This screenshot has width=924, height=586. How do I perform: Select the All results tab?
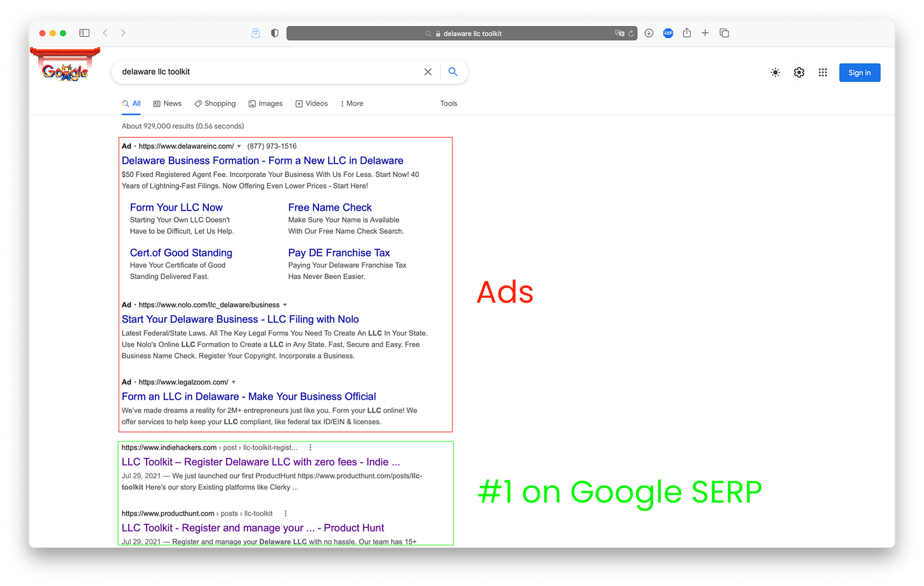point(131,103)
